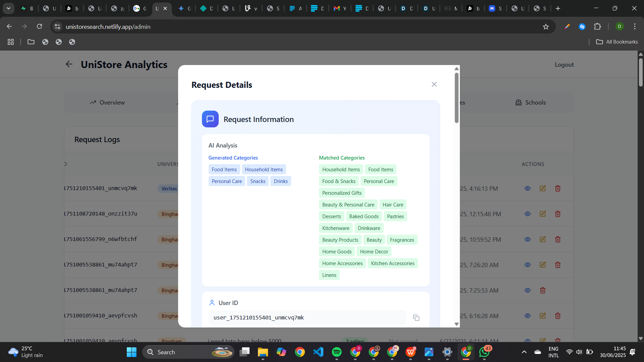View details of the 7:26:20 AM request

[527, 265]
